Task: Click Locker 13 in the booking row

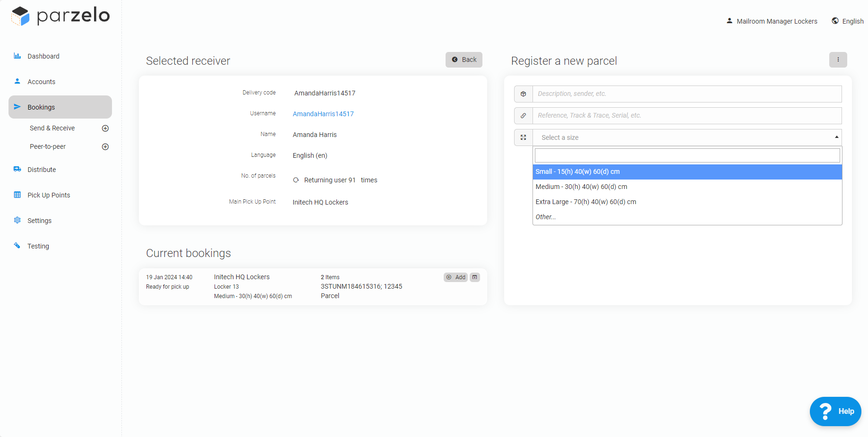Action: (226, 287)
